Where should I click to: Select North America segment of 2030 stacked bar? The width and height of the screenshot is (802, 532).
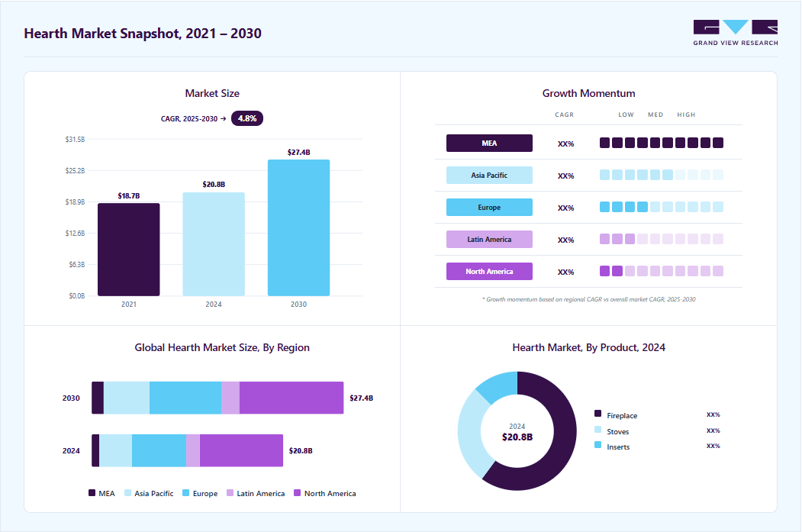[291, 398]
